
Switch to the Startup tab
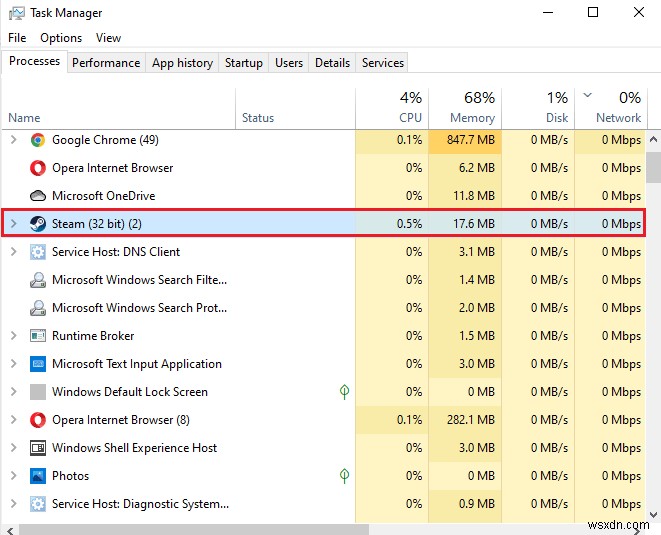[243, 63]
